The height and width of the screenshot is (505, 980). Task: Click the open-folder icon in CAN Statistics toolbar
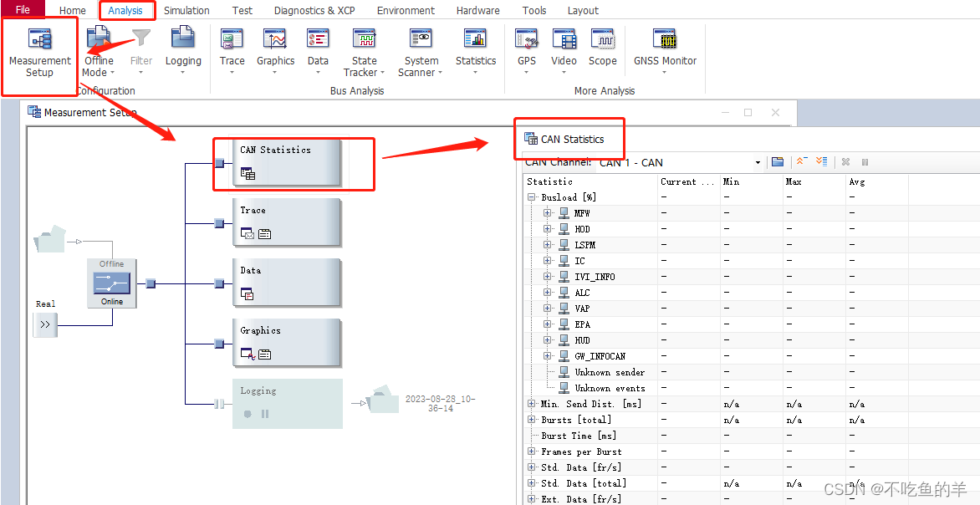coord(778,162)
